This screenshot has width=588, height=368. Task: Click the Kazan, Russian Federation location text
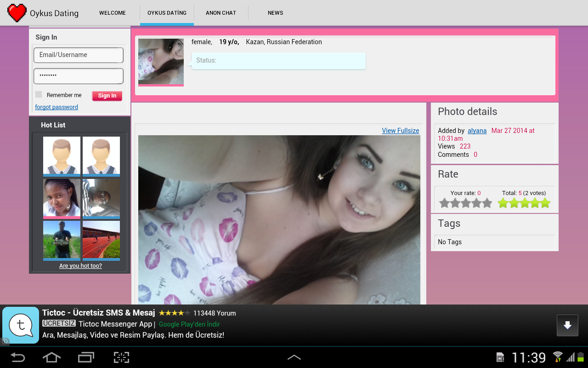coord(284,42)
